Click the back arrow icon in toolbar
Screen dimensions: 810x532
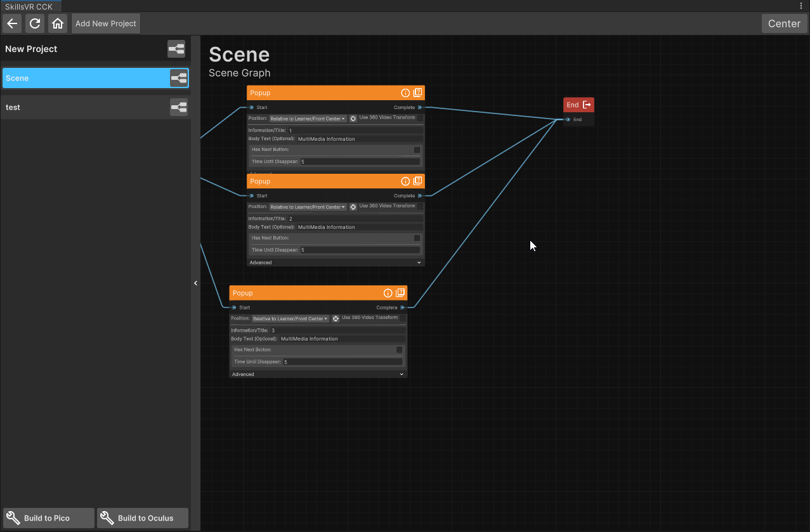pyautogui.click(x=12, y=23)
